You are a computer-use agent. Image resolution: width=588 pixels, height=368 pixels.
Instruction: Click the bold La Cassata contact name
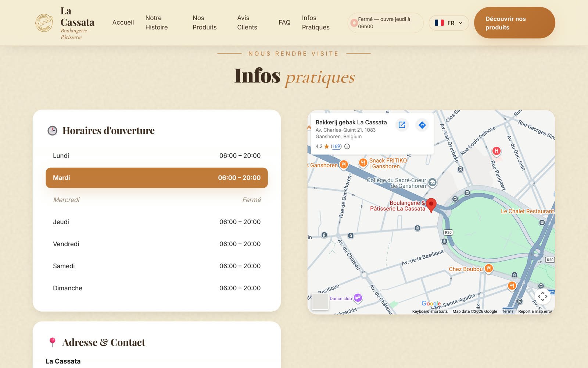click(x=63, y=361)
